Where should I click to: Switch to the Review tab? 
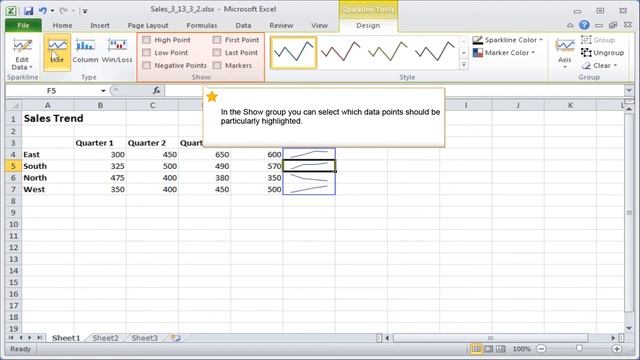[x=281, y=25]
